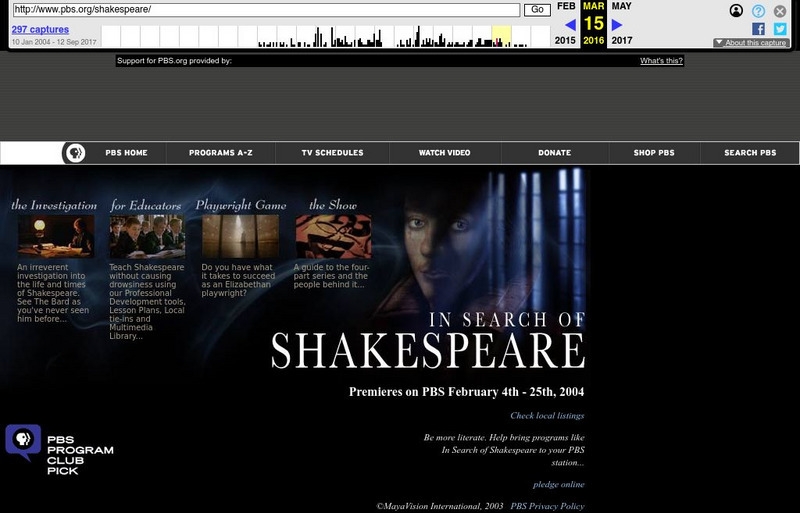Open Watch Video menu item
800x513 pixels.
(x=444, y=153)
